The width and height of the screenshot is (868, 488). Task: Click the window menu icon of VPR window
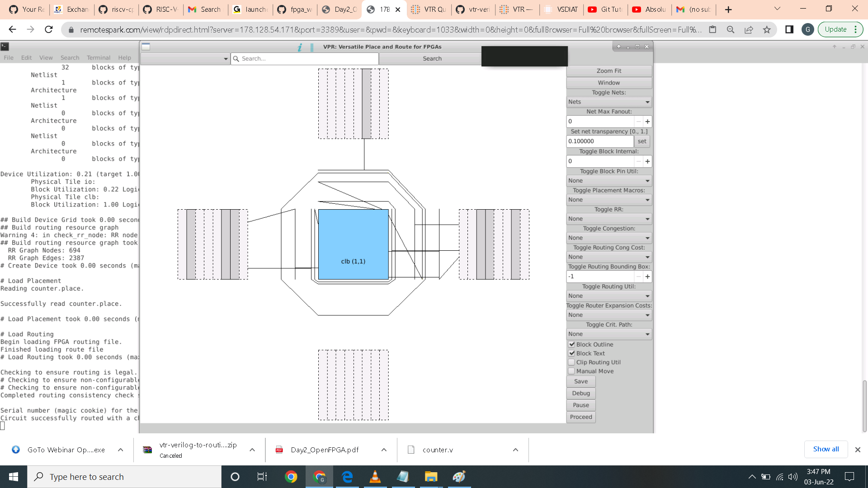point(146,47)
